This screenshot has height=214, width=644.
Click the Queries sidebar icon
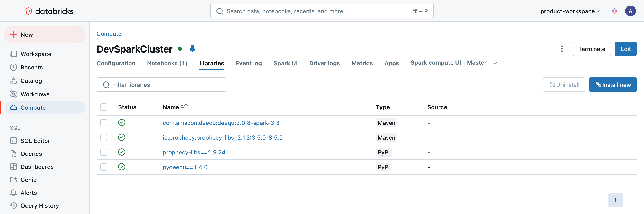tap(13, 154)
